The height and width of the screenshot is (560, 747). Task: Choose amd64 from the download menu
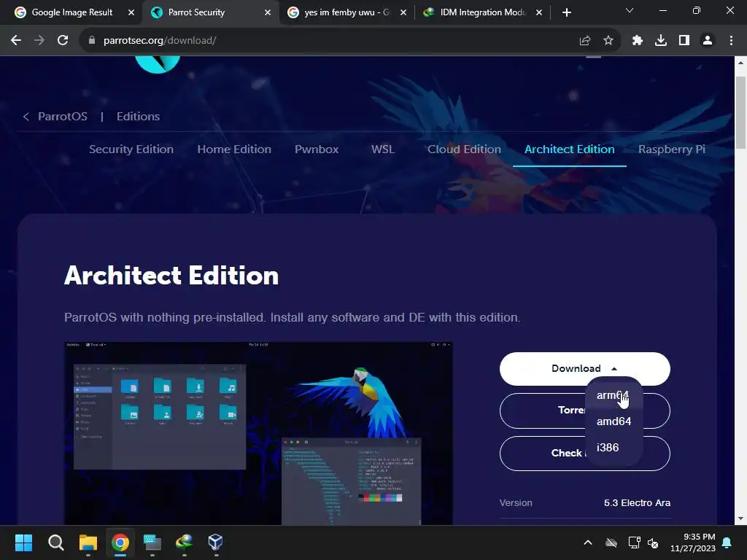[x=614, y=421]
